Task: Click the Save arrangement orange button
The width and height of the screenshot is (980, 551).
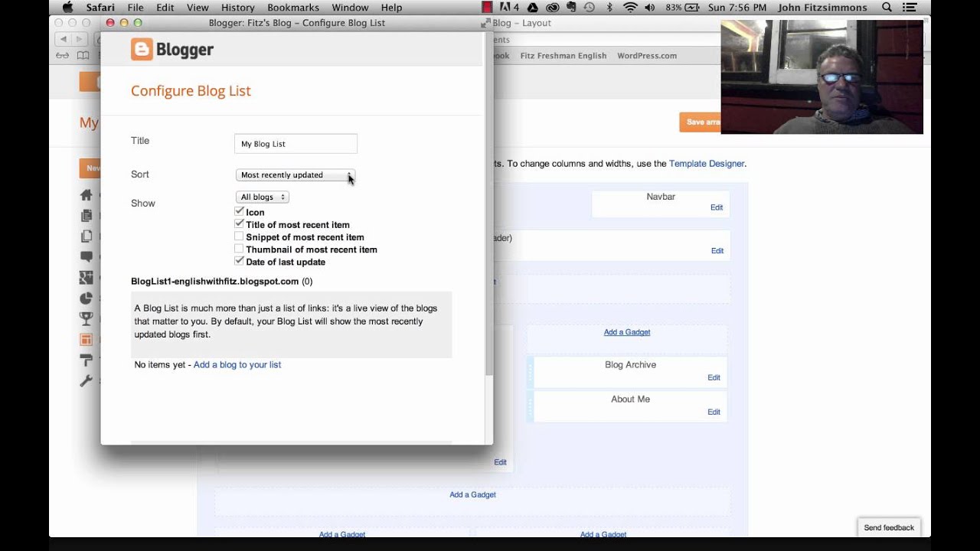Action: (x=701, y=122)
